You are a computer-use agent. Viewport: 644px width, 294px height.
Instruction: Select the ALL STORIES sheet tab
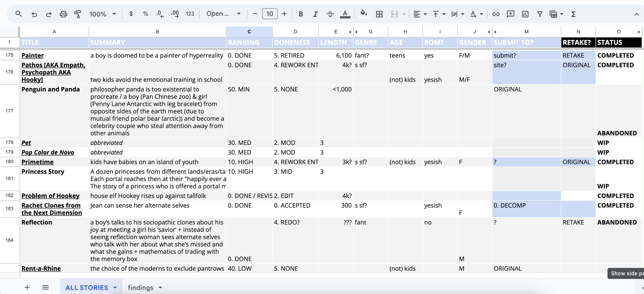[x=87, y=287]
